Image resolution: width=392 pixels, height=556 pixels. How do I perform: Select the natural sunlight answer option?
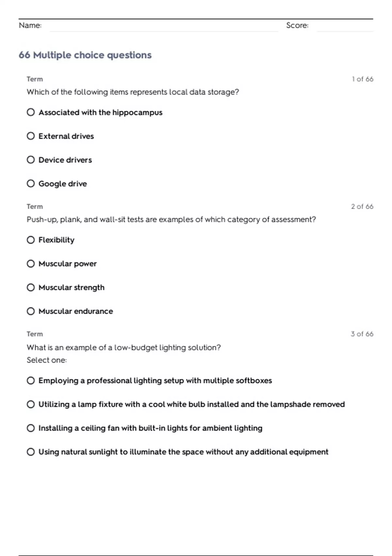[31, 452]
